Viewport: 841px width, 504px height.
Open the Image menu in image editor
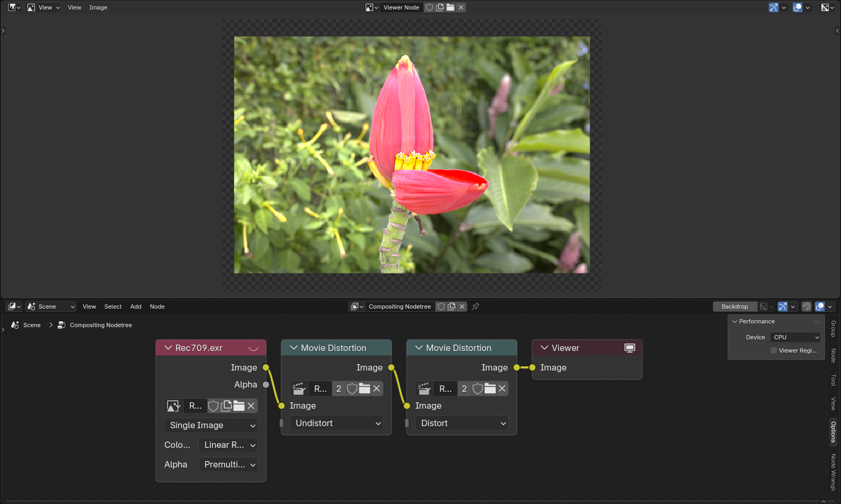tap(98, 7)
